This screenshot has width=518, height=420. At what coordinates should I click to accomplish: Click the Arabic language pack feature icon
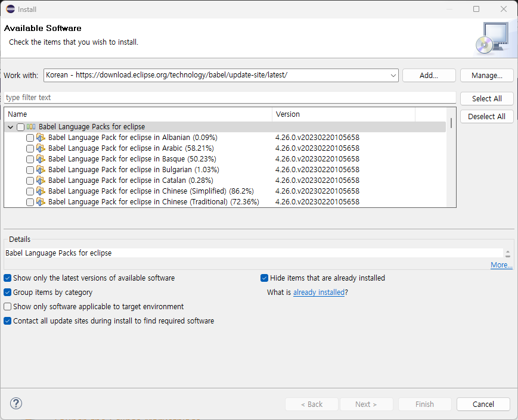pos(41,148)
